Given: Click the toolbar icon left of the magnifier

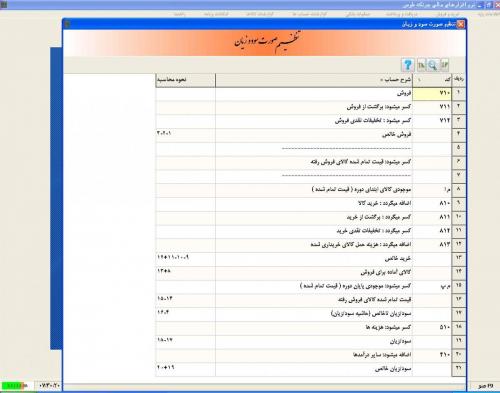Looking at the screenshot, I should (x=421, y=65).
